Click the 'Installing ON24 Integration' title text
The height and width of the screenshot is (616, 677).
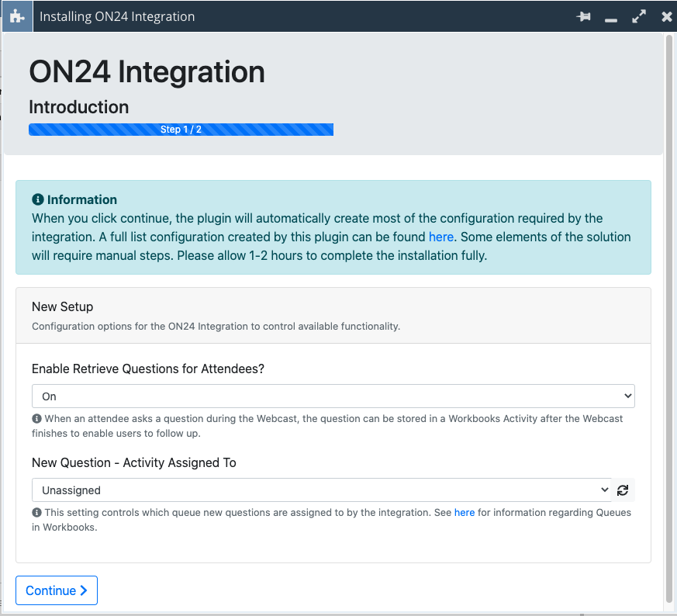117,16
